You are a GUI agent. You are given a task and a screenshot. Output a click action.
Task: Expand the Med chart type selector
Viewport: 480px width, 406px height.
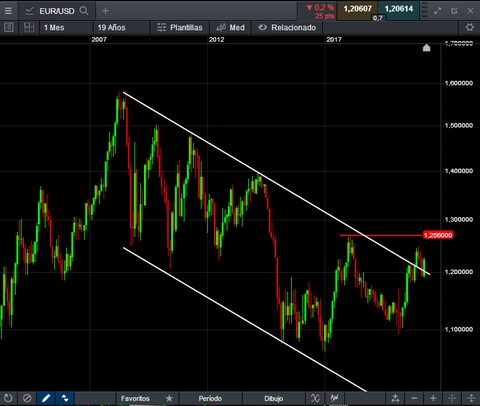230,27
